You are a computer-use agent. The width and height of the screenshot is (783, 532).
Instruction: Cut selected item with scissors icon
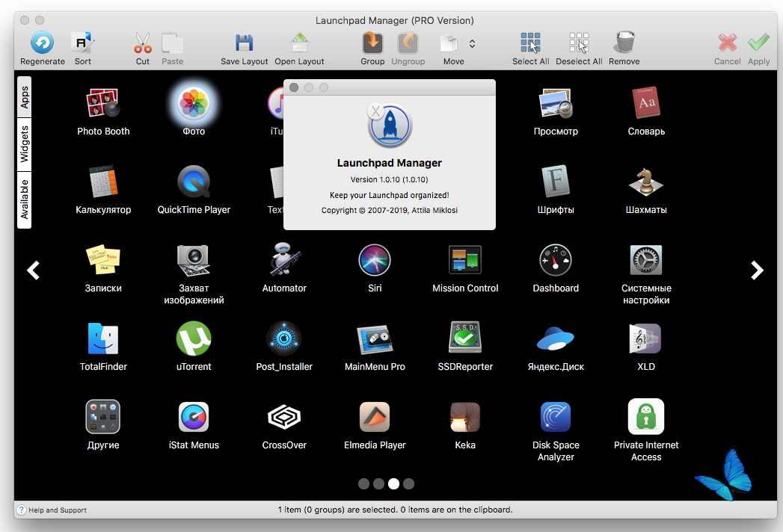click(143, 43)
